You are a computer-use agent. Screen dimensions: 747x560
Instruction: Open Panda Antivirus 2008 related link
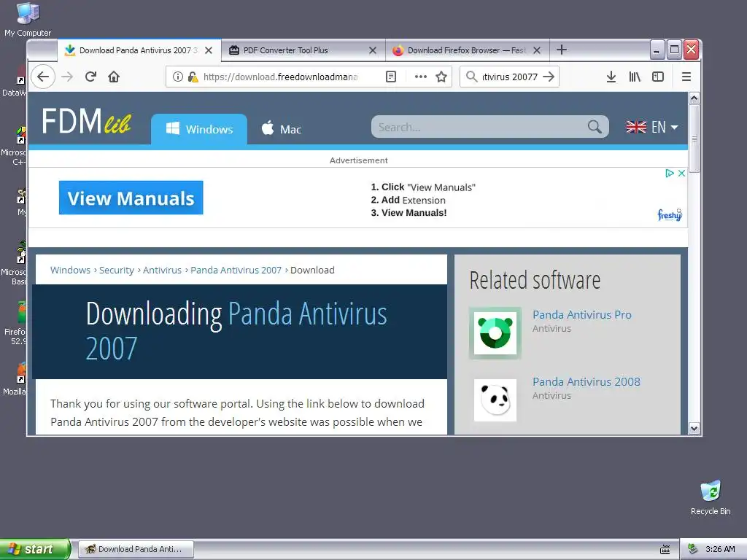pos(586,382)
